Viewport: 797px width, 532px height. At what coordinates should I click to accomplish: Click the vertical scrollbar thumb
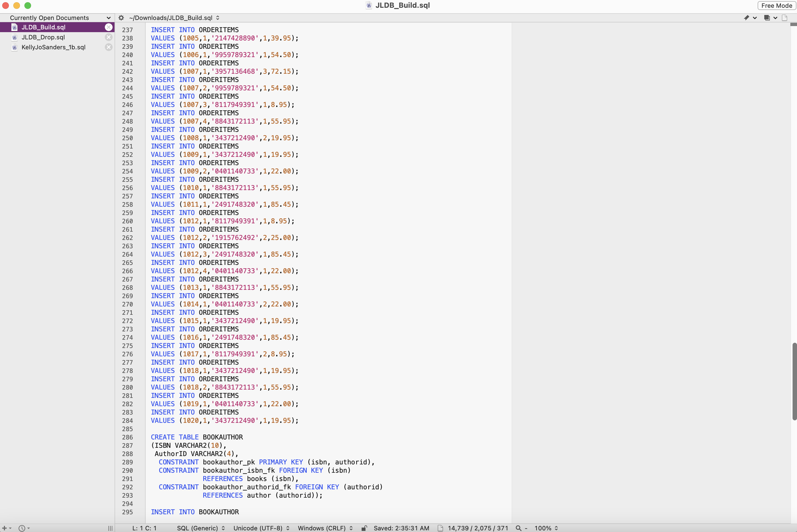tap(794, 381)
